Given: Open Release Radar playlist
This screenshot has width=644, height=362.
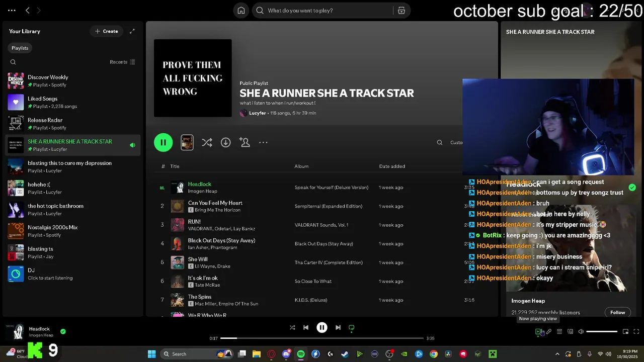Looking at the screenshot, I should pyautogui.click(x=73, y=124).
